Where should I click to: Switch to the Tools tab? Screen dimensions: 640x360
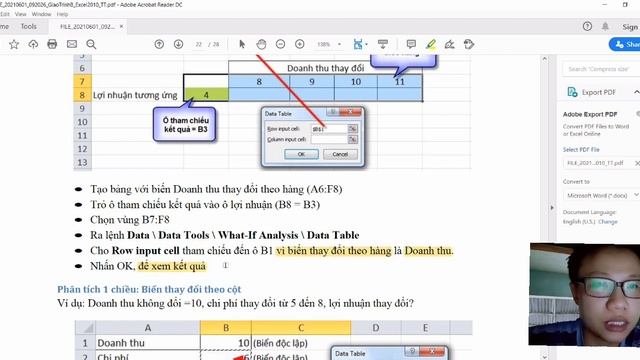coord(29,27)
